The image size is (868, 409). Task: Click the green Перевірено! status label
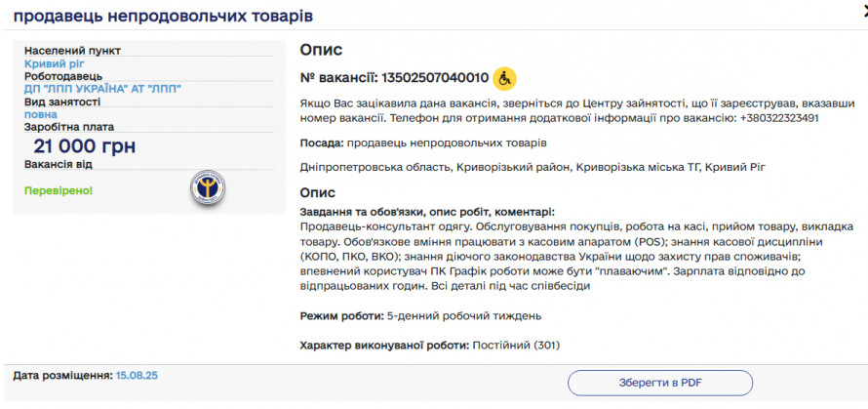coord(59,189)
